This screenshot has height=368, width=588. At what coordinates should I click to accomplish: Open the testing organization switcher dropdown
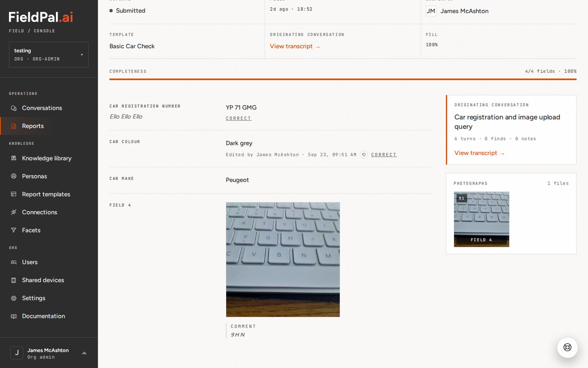click(49, 54)
